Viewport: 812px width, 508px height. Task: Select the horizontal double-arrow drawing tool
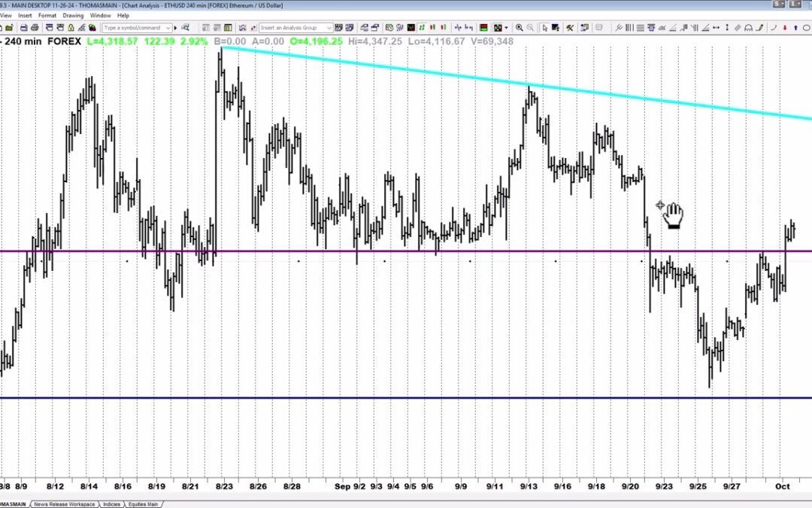click(716, 28)
